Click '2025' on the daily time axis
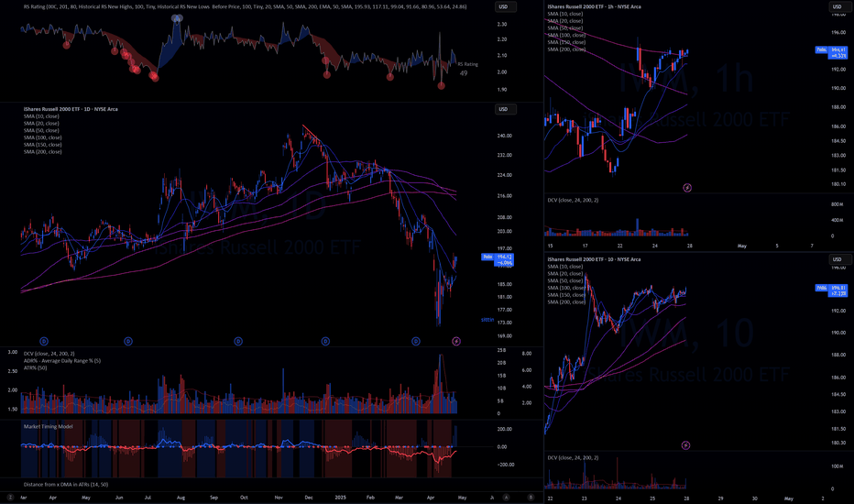Screen dimensions: 854x504 340,498
